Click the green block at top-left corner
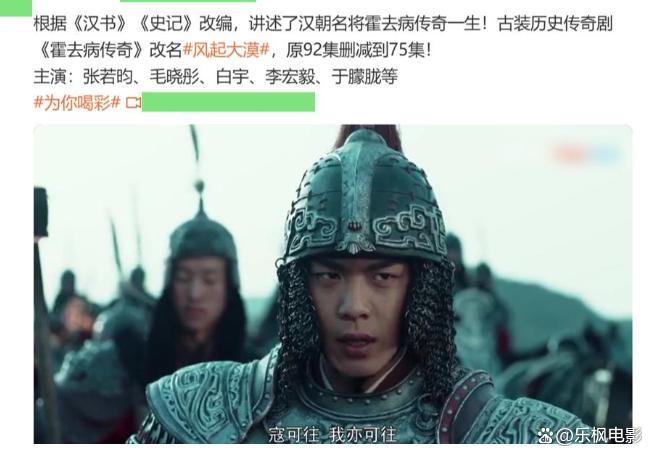 coord(15,8)
